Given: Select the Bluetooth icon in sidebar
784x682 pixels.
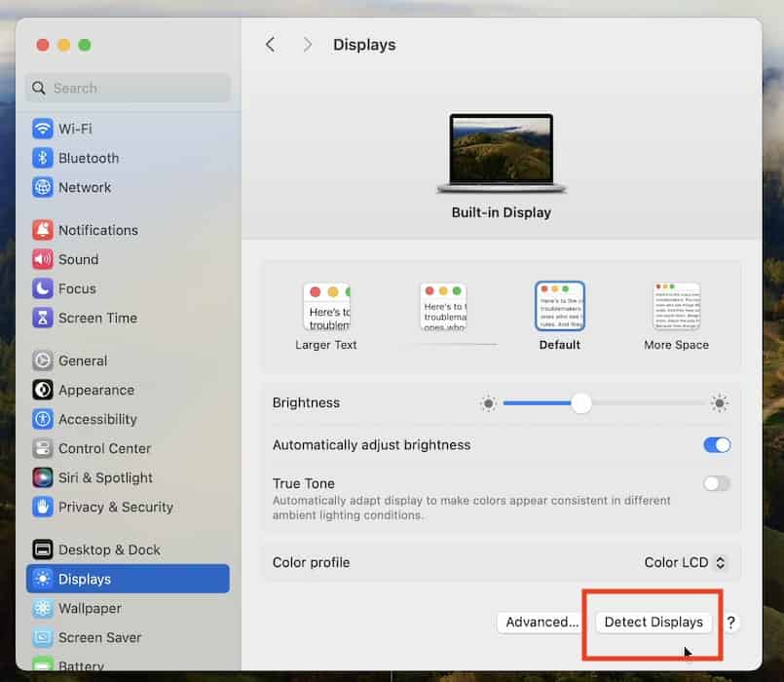Looking at the screenshot, I should tap(42, 158).
